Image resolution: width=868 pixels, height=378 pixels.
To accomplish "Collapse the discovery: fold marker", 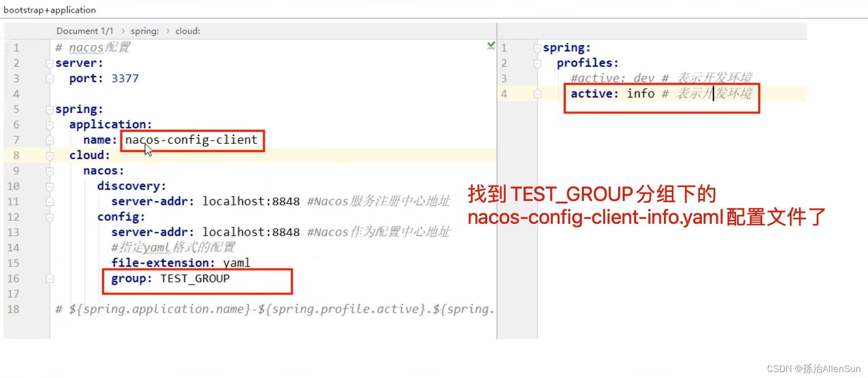I will [x=50, y=187].
